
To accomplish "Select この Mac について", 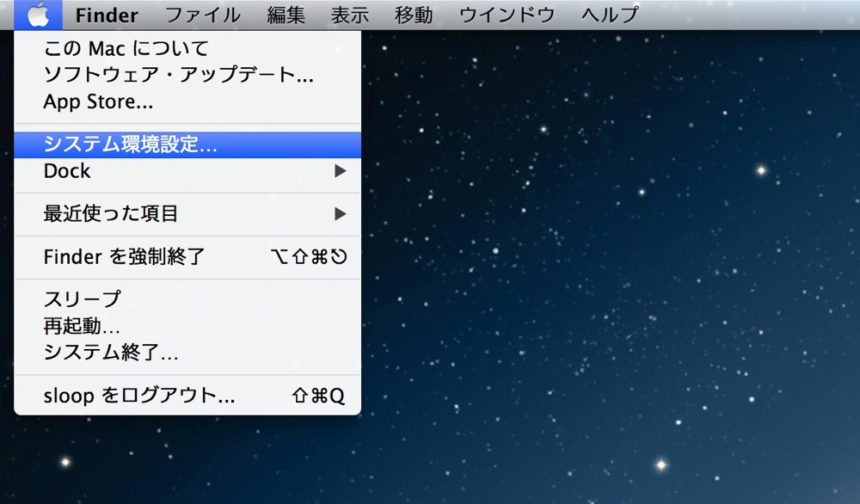I will pyautogui.click(x=187, y=49).
